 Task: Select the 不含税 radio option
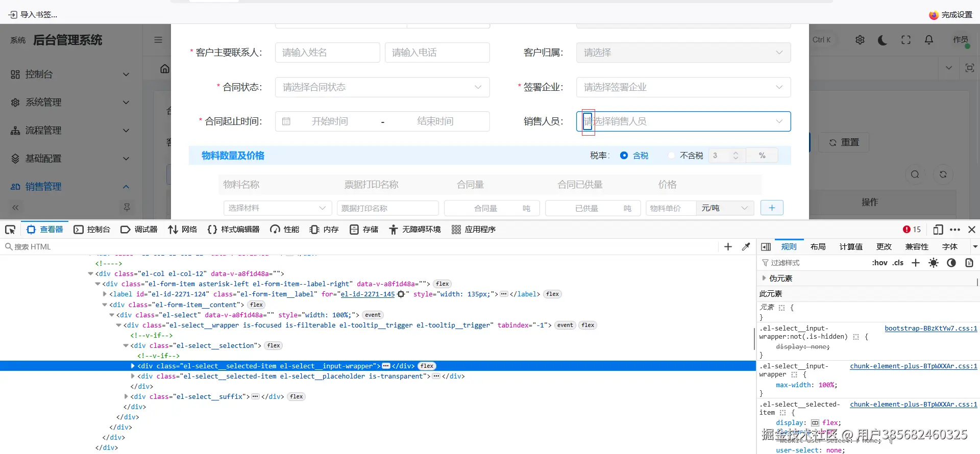(x=671, y=156)
